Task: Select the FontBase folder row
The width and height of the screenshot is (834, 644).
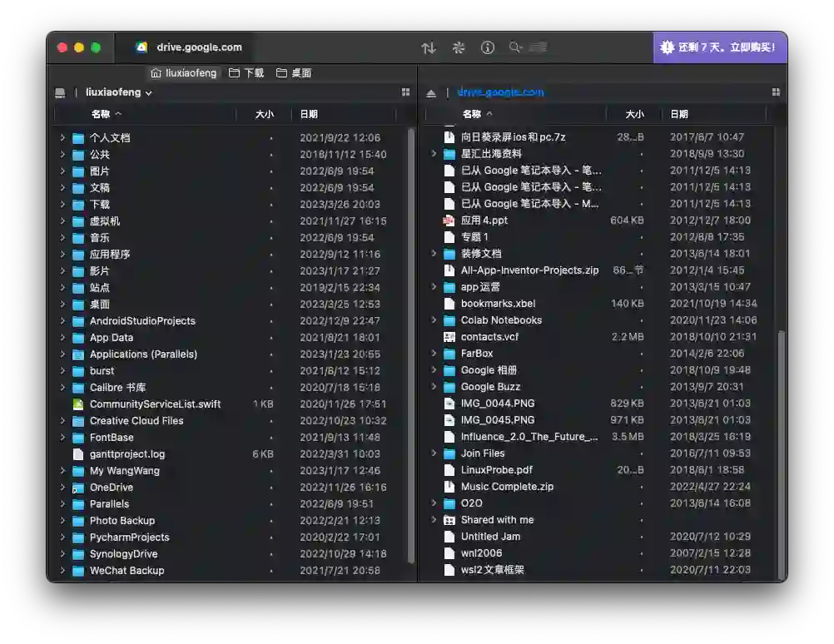Action: tap(231, 438)
